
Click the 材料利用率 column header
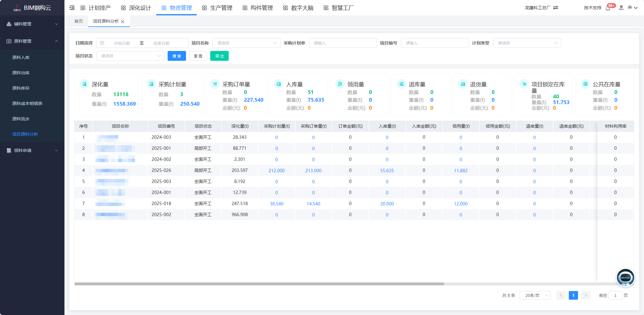(x=616, y=126)
